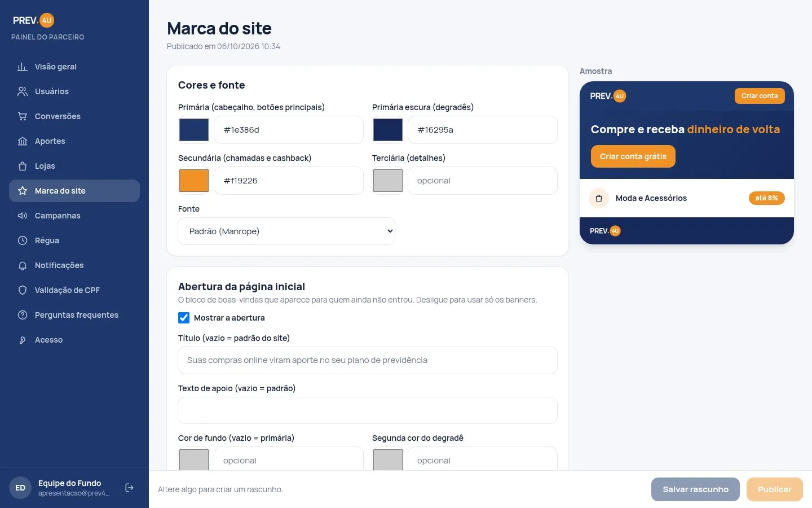Click the Validação de CPF shield icon

coord(23,290)
